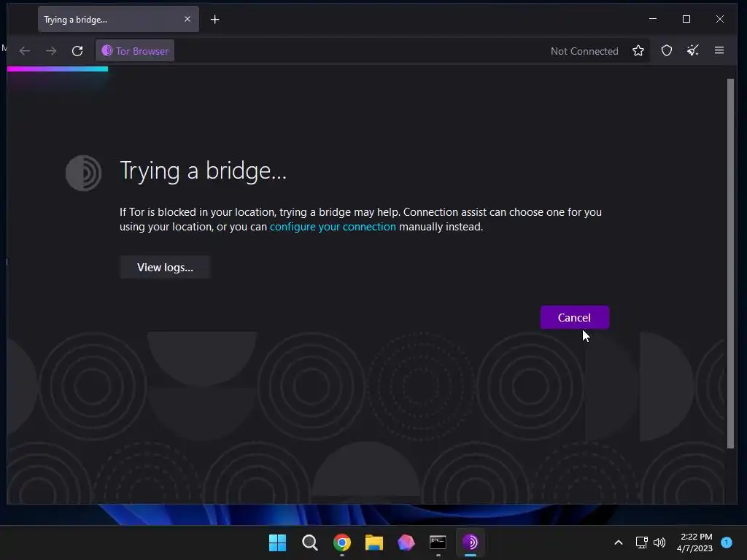Open View logs dialog
747x560 pixels.
(x=165, y=267)
